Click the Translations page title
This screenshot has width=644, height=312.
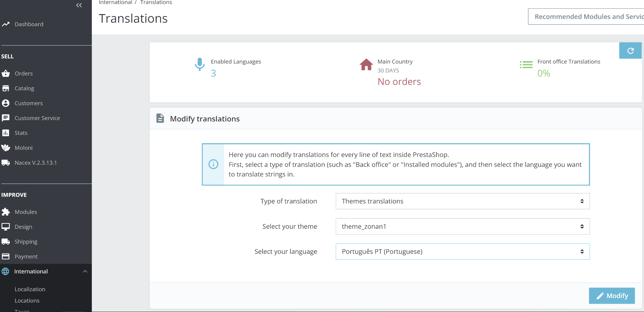pos(133,18)
